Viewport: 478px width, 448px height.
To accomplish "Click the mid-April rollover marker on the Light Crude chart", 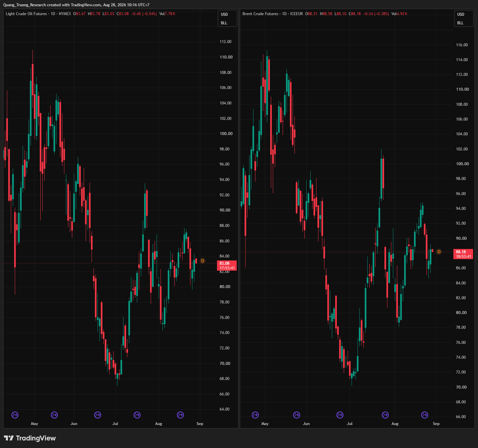I will coord(15,415).
